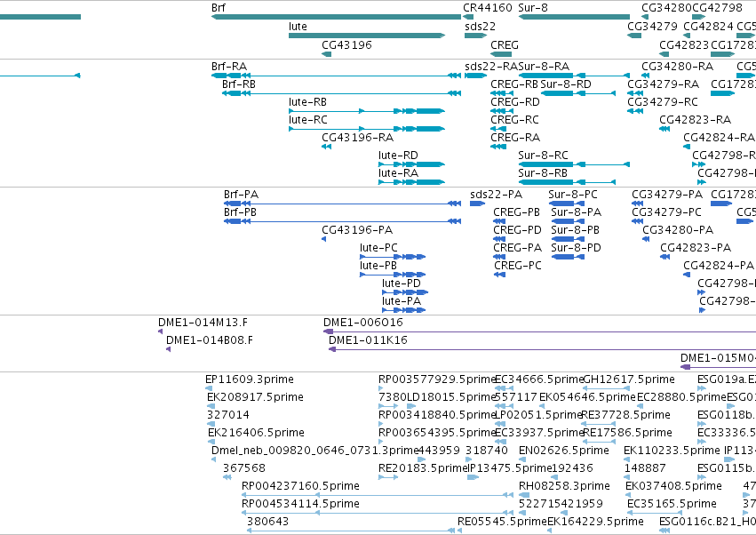Select the DME1-006O16 clone
The image size is (756, 535).
pyautogui.click(x=539, y=331)
